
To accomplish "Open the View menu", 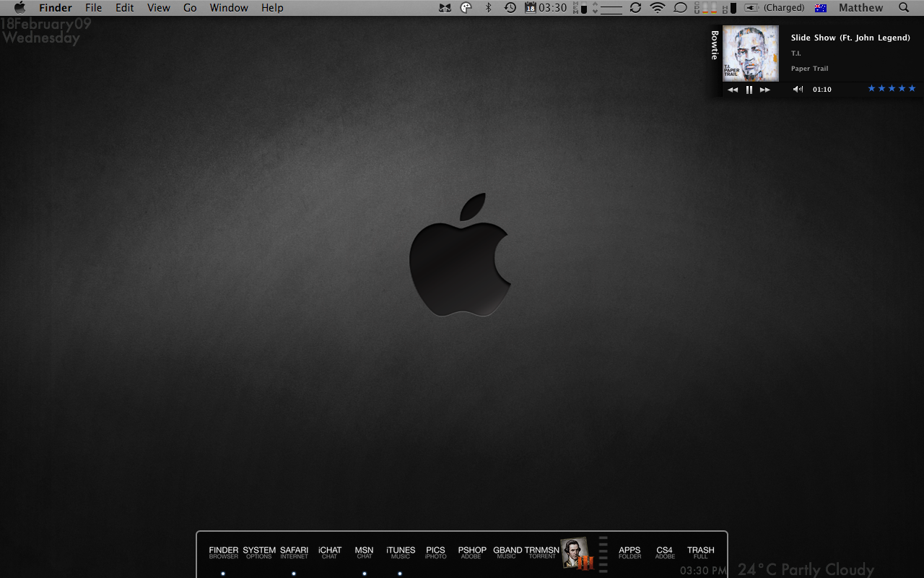I will 159,8.
